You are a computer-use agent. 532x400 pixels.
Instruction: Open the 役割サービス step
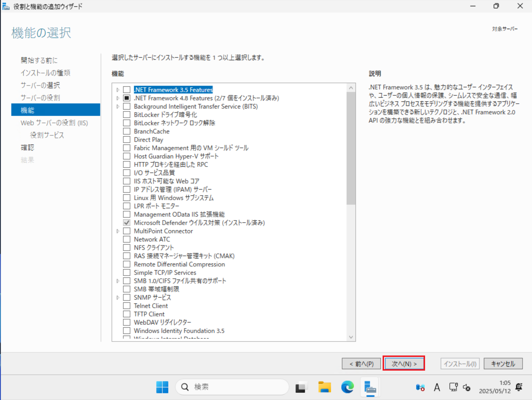click(x=47, y=135)
